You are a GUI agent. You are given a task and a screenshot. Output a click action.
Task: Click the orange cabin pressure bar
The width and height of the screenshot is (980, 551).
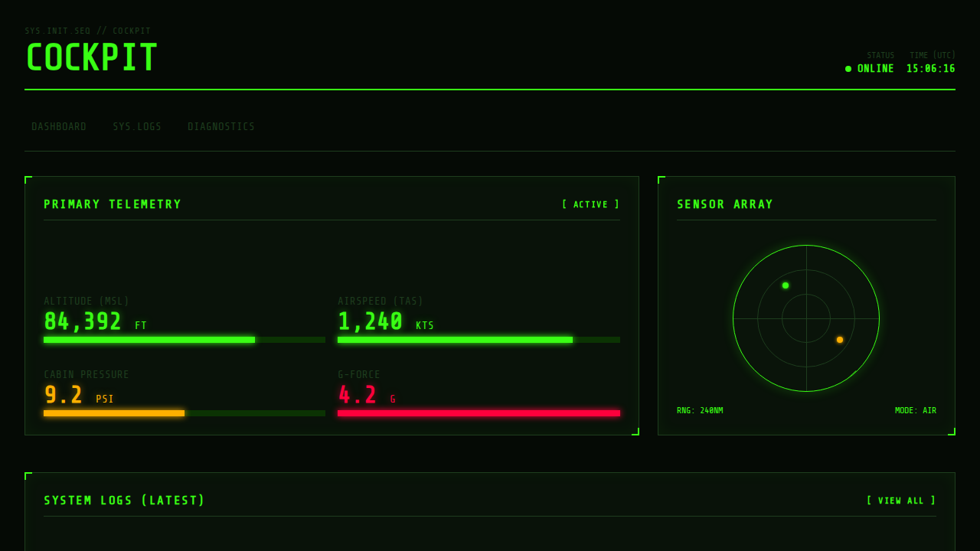point(114,413)
